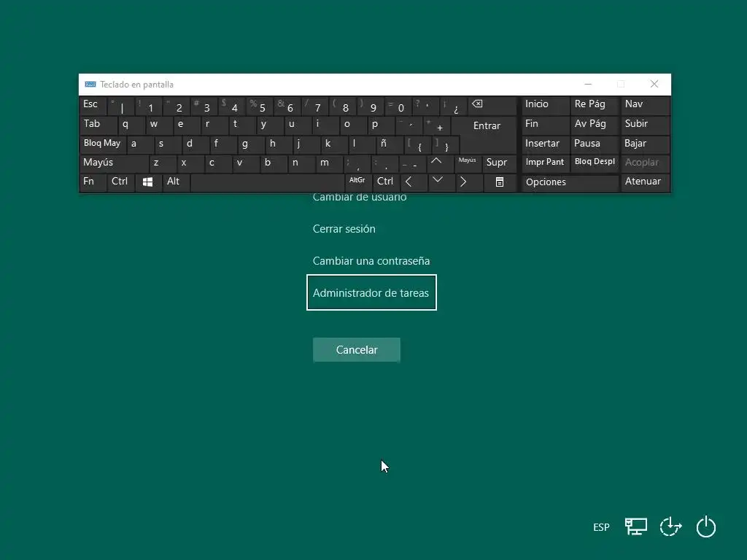This screenshot has width=747, height=560.
Task: Click the q key
Action: 131,125
